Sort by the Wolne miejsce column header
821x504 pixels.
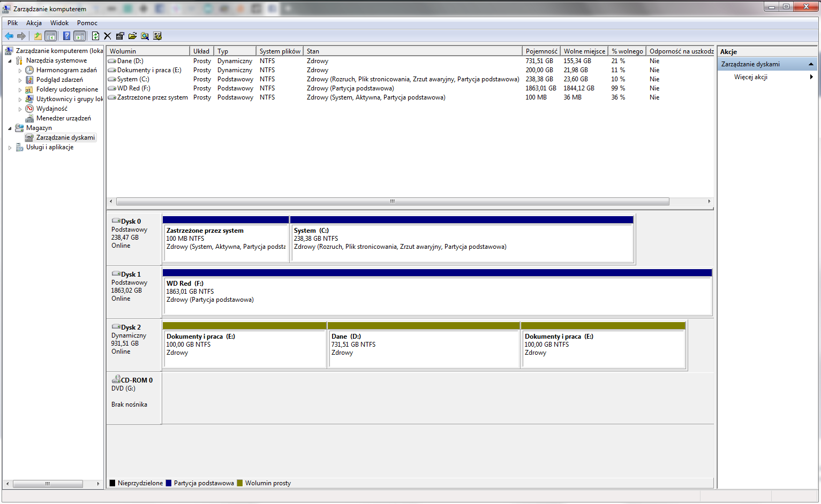pos(584,51)
